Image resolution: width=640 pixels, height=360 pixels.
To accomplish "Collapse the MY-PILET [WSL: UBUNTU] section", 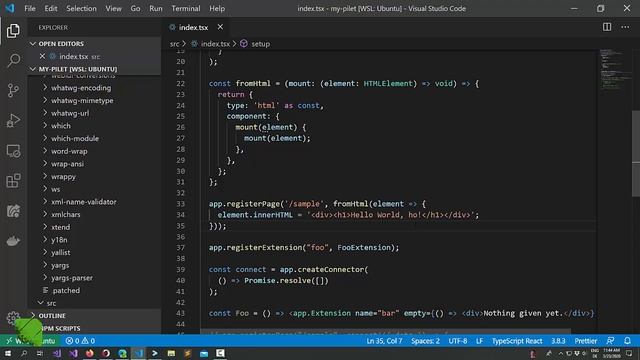I will pos(95,69).
